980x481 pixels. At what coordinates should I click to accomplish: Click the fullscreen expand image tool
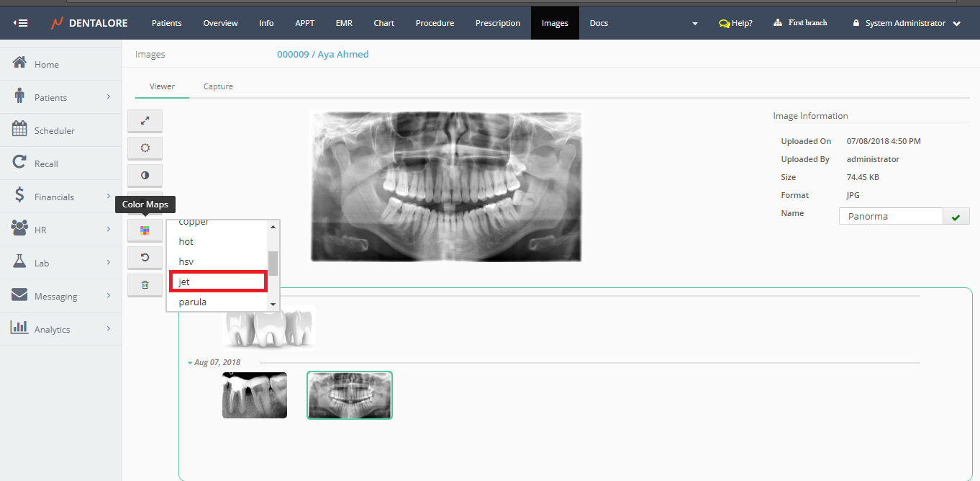[x=145, y=121]
